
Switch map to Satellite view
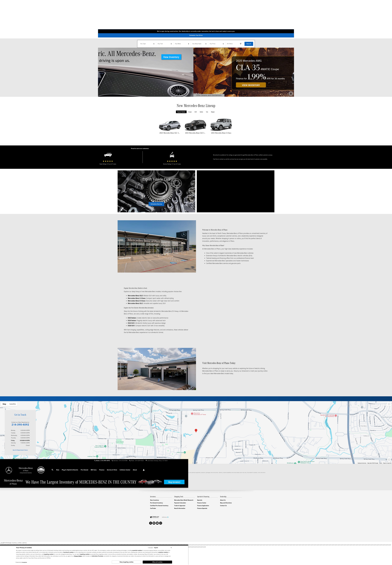[13, 404]
